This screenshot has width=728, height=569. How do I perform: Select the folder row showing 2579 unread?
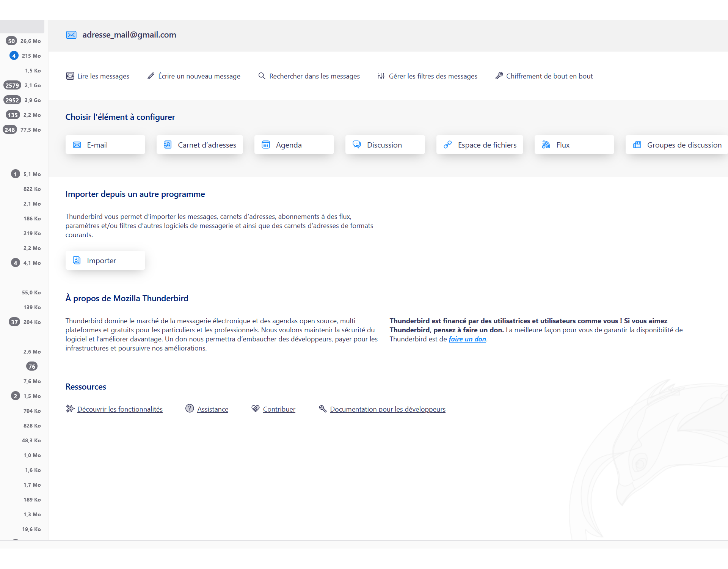coord(23,85)
